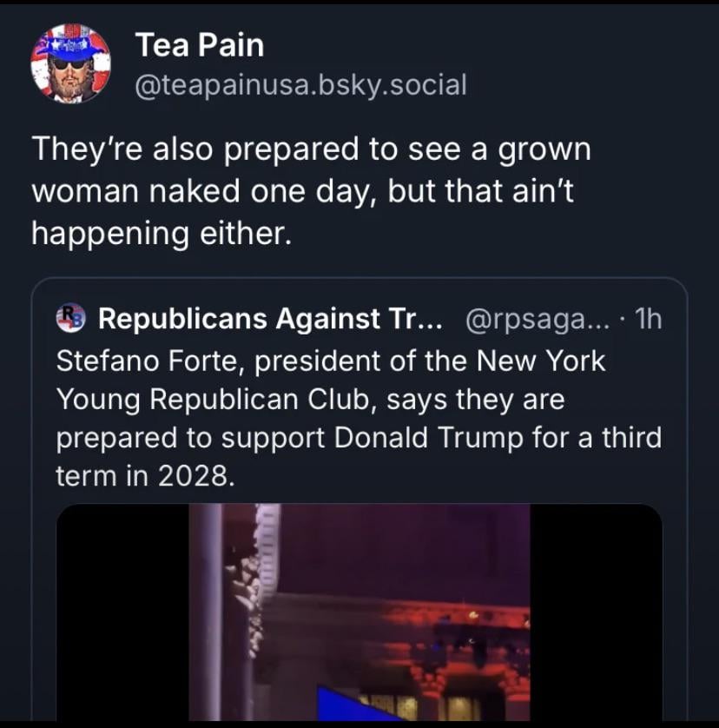Click the Republicans Against Trump avatar icon

[x=71, y=319]
